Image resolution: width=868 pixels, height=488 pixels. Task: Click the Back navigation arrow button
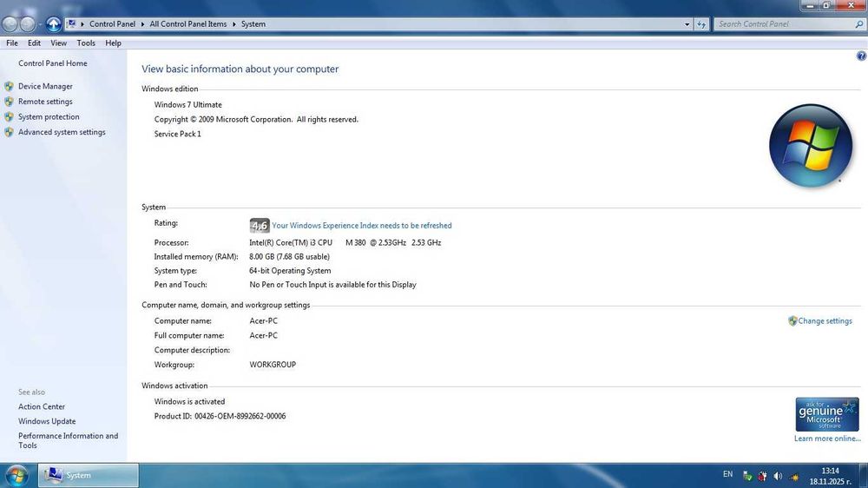coord(10,23)
